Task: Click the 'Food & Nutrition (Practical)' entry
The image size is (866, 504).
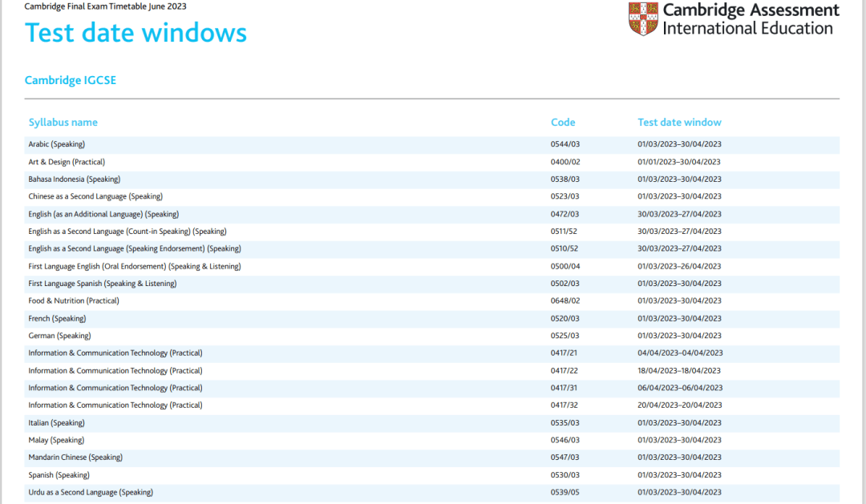Action: click(74, 301)
